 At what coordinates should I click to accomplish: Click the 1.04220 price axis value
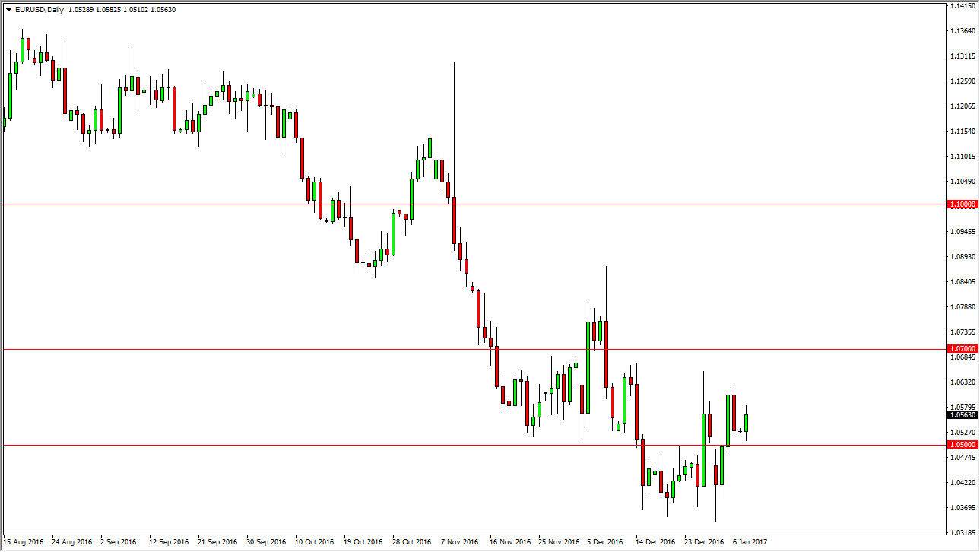(x=963, y=483)
